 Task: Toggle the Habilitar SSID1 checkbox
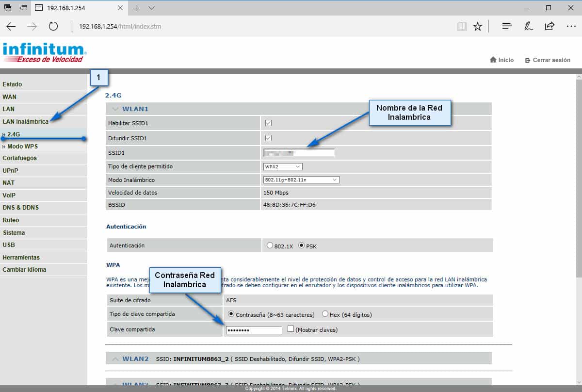coord(268,123)
